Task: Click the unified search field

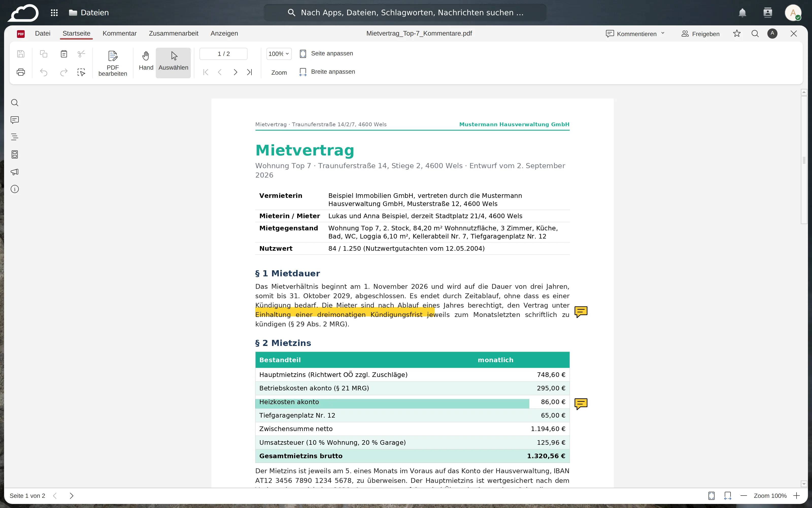Action: point(405,13)
